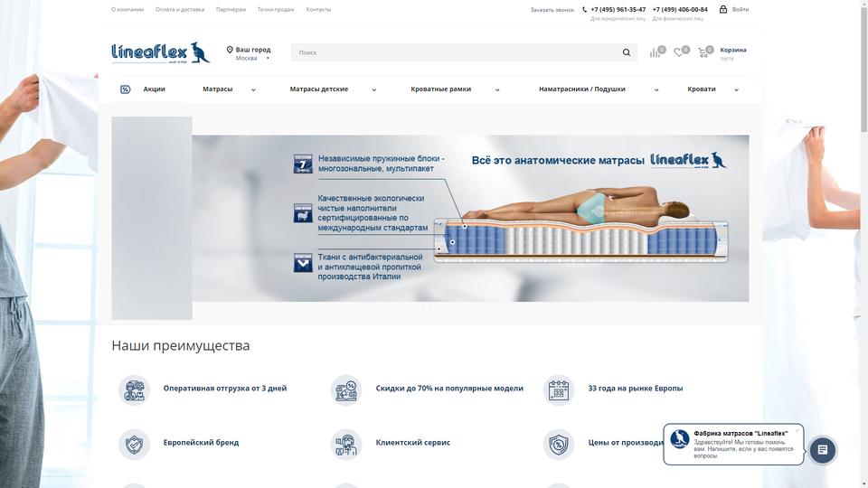Viewport: 868px width, 488px height.
Task: Open the Кровати menu item
Action: 702,89
